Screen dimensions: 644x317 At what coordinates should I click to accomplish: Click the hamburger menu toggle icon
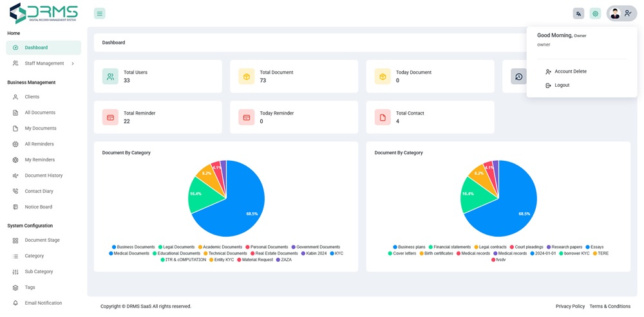pyautogui.click(x=99, y=14)
